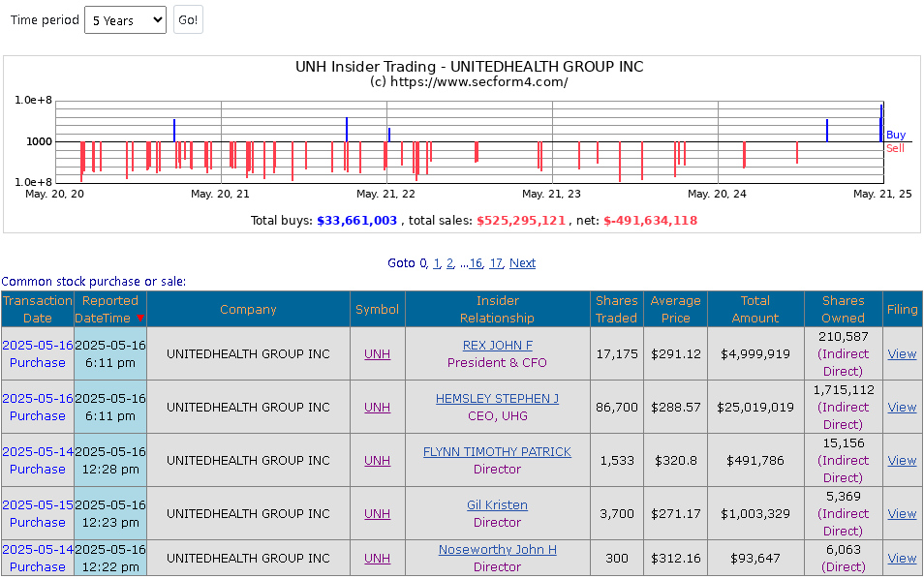Open the Next page link
924x579 pixels.
522,263
